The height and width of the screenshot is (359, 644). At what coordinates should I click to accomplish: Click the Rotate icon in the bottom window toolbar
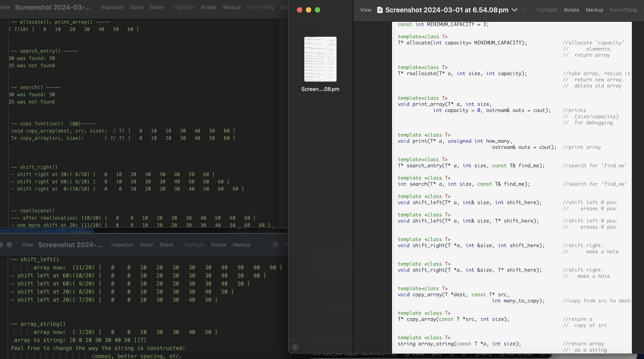tap(219, 245)
